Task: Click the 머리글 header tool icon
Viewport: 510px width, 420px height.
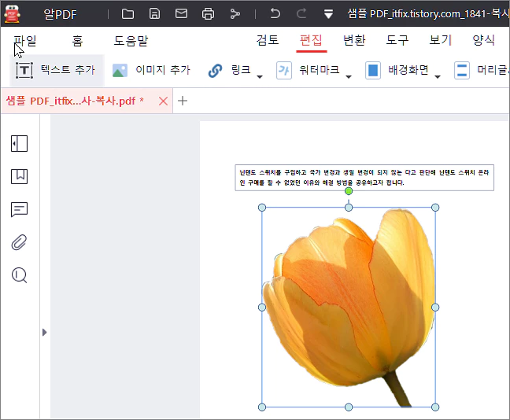Action: (462, 70)
